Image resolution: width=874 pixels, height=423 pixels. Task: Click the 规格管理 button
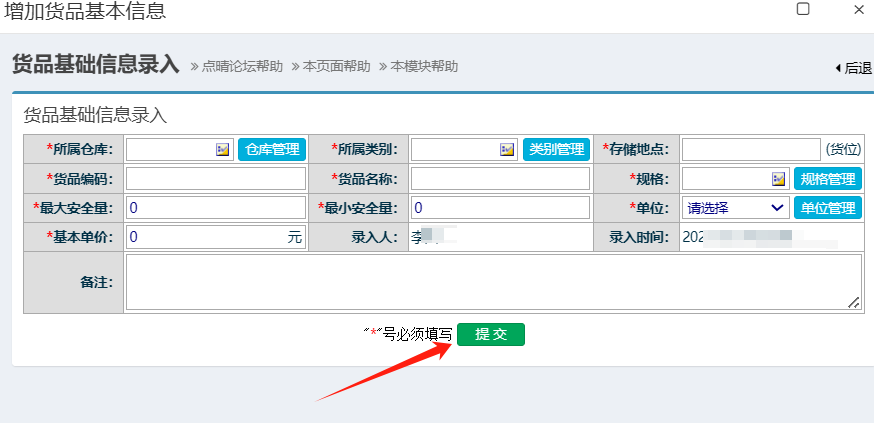pyautogui.click(x=828, y=179)
